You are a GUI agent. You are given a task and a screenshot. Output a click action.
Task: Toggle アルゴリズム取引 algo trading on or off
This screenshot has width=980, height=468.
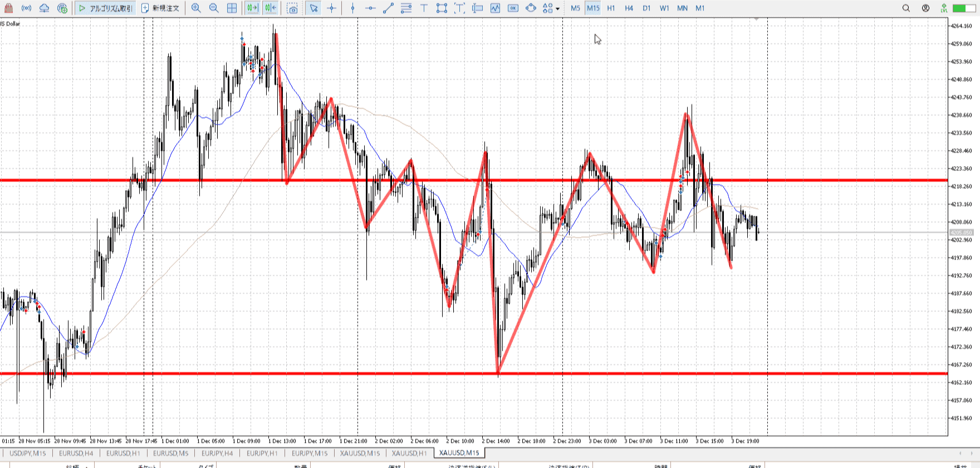(x=105, y=8)
